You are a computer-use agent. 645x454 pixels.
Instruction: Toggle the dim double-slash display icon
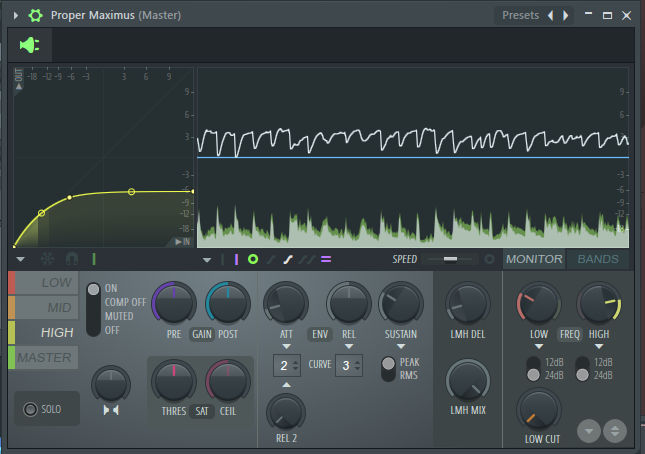(307, 259)
